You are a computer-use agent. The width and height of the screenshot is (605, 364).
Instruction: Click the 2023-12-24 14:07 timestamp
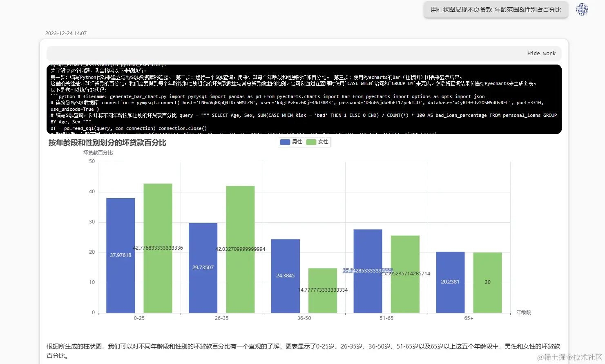(66, 33)
